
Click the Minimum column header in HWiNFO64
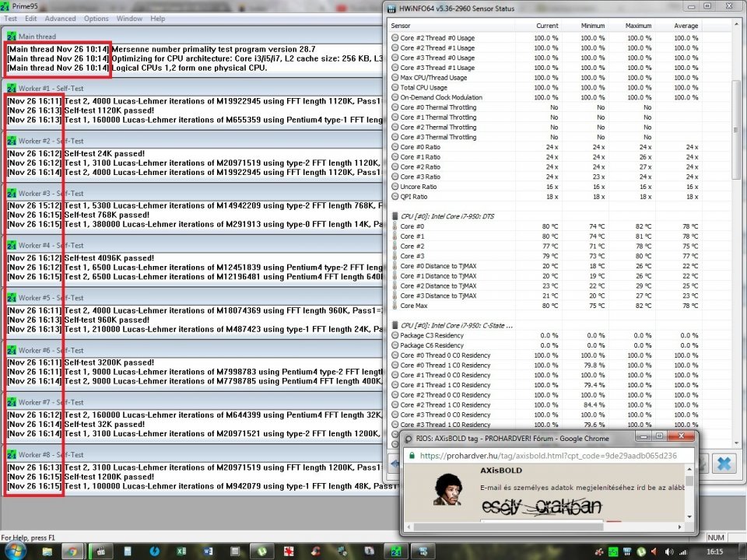(x=585, y=26)
